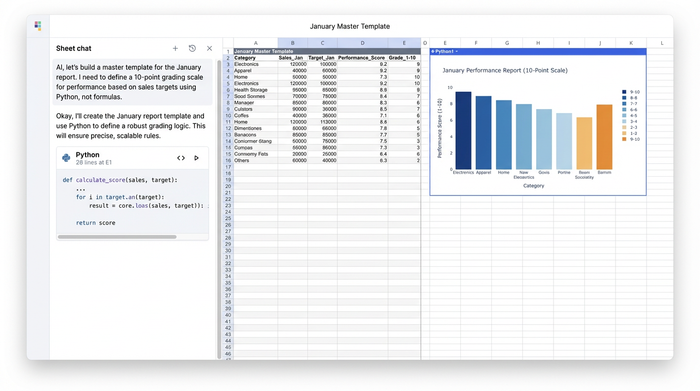Select row 30 header

pos(228,250)
